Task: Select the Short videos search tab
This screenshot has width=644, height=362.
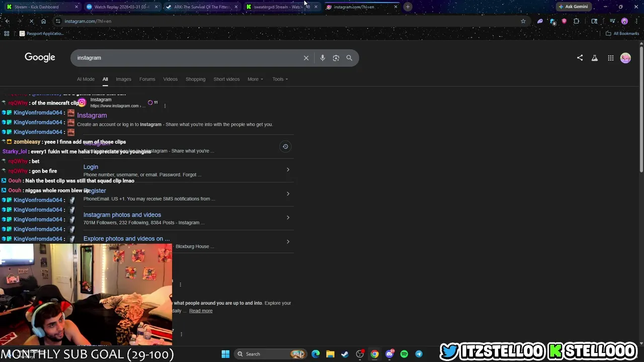Action: (x=226, y=79)
